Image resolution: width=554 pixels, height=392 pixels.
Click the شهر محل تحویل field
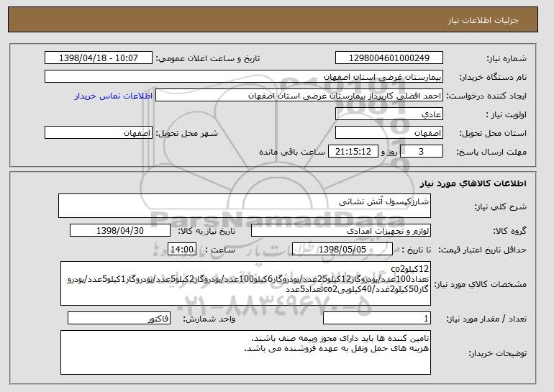(99, 133)
